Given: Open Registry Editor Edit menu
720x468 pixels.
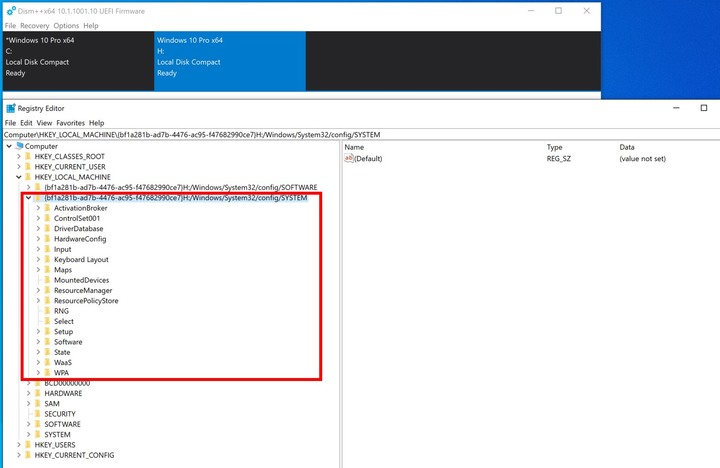Looking at the screenshot, I should coord(26,123).
